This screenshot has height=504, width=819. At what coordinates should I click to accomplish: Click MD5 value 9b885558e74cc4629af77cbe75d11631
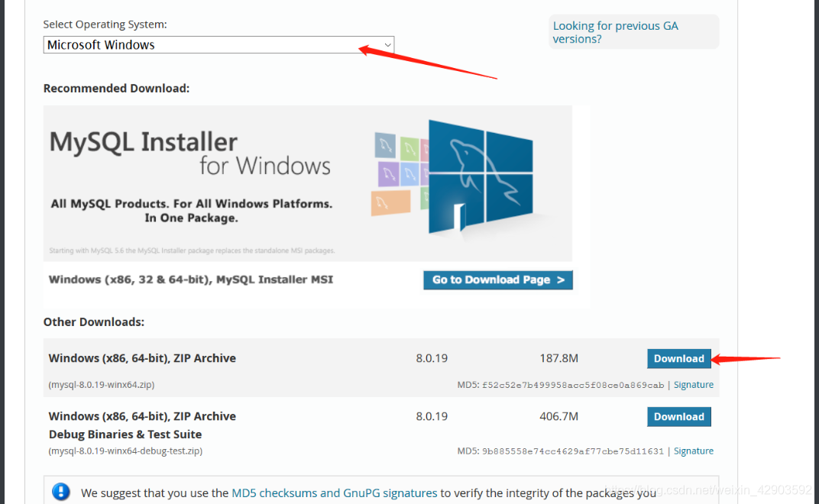572,451
